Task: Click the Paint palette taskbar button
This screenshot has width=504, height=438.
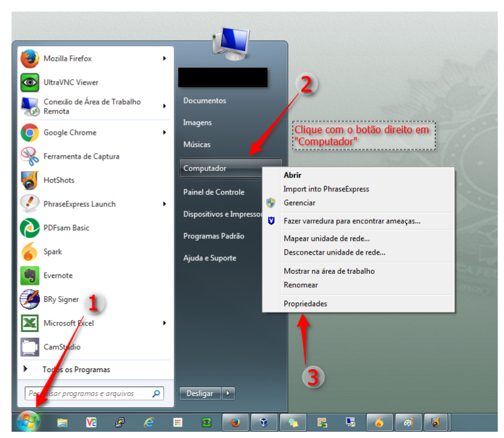Action: click(408, 422)
